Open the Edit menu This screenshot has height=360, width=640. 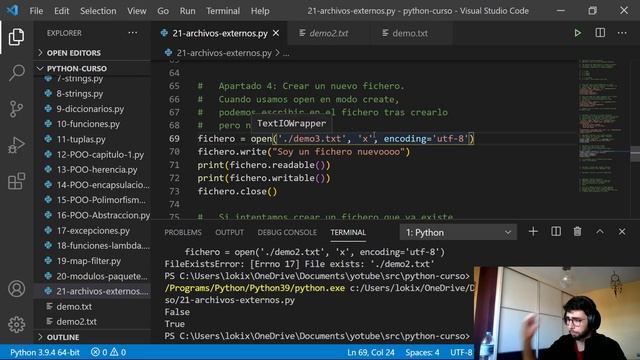62,11
